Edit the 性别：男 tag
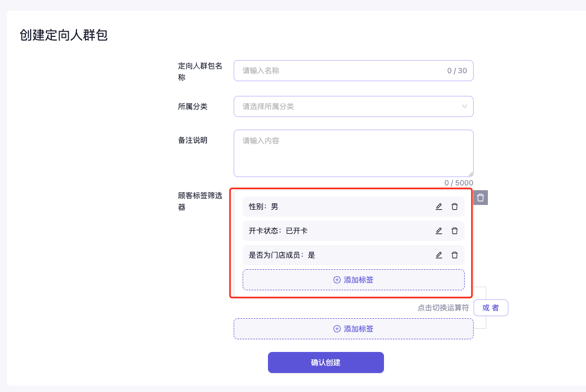 (x=439, y=207)
